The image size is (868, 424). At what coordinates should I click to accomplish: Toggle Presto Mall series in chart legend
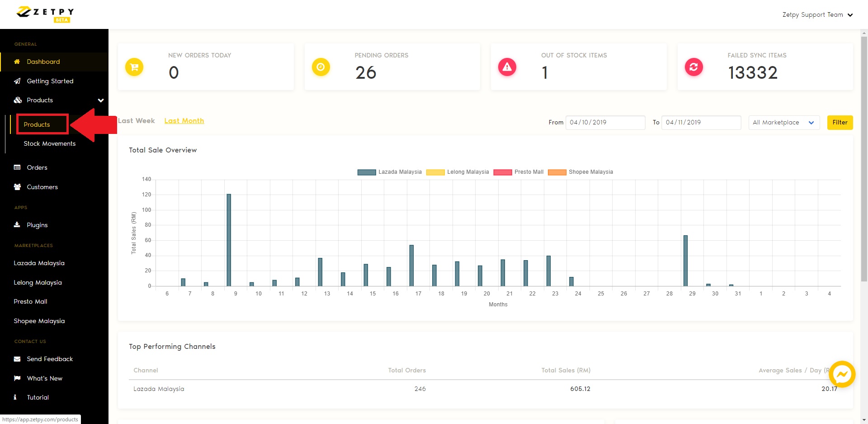click(519, 172)
